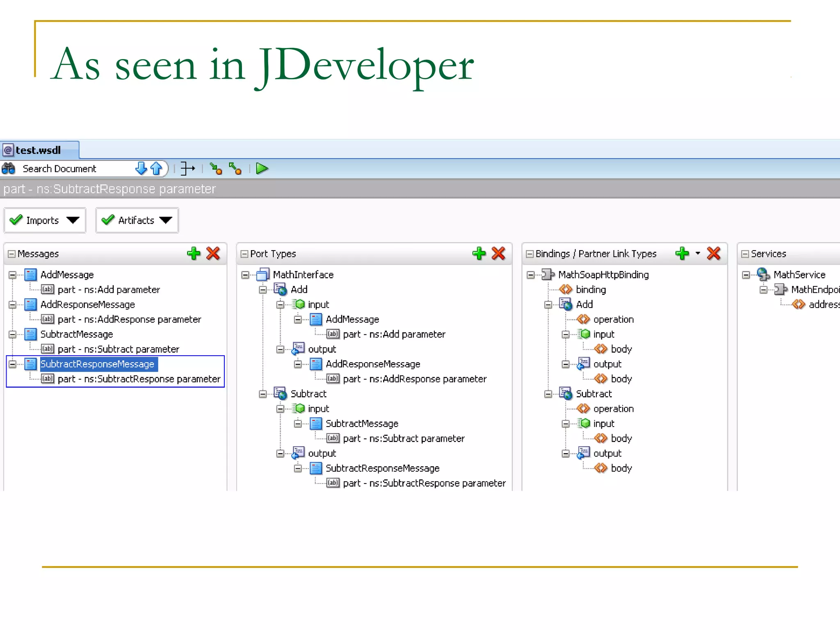840x630 pixels.
Task: Select AddResponseMessage in Port Types tree
Action: [x=373, y=364]
